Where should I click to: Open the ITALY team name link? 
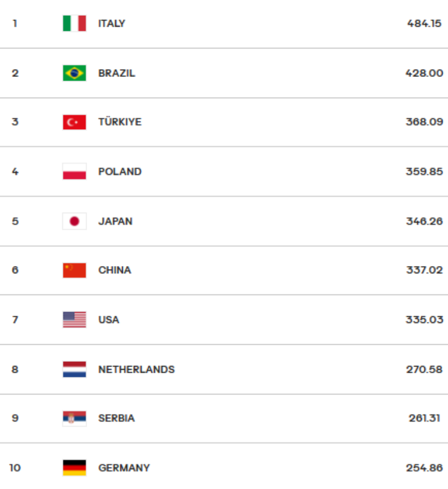click(x=112, y=24)
